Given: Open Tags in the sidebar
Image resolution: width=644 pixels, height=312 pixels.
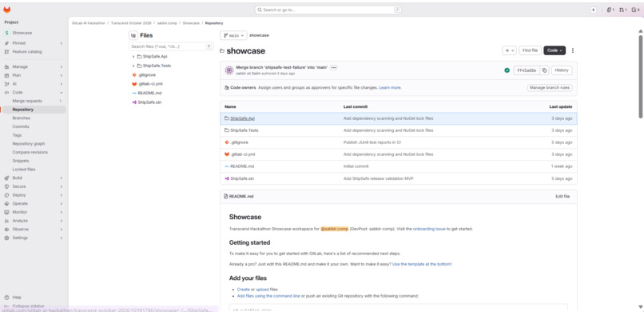Looking at the screenshot, I should tap(33, 135).
